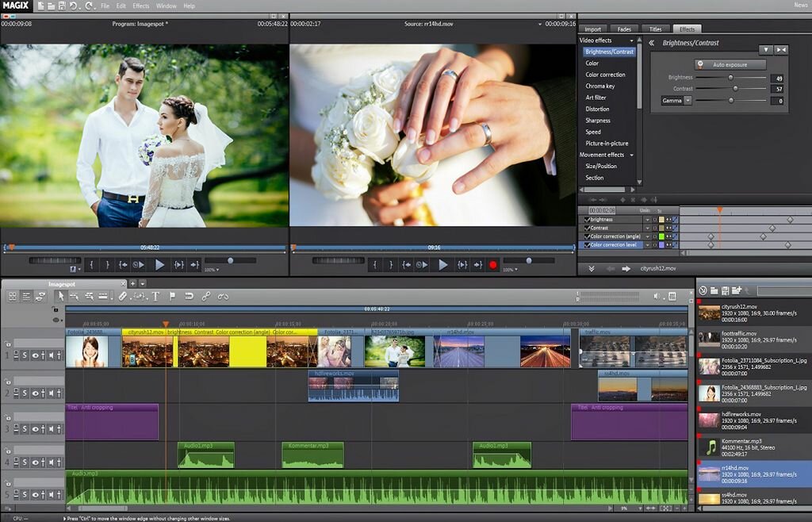Viewport: 812px width, 522px height.
Task: Open the Title editor T icon
Action: (x=156, y=296)
